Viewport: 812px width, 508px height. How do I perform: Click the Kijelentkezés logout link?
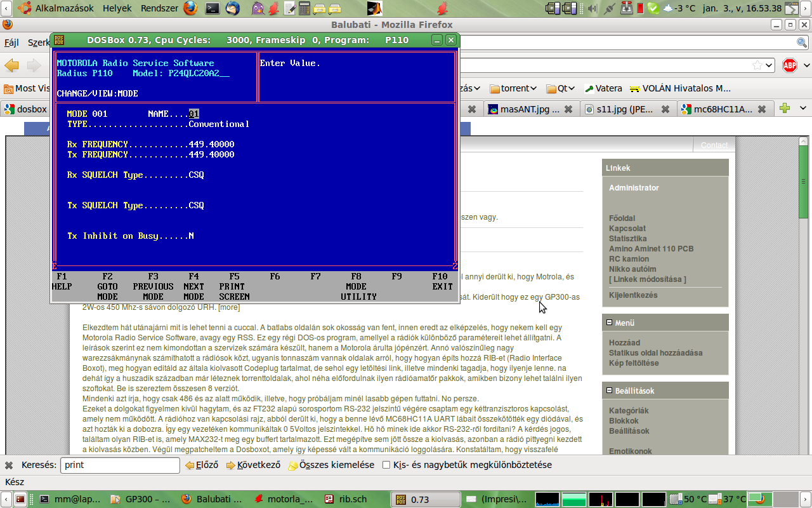[x=633, y=295]
